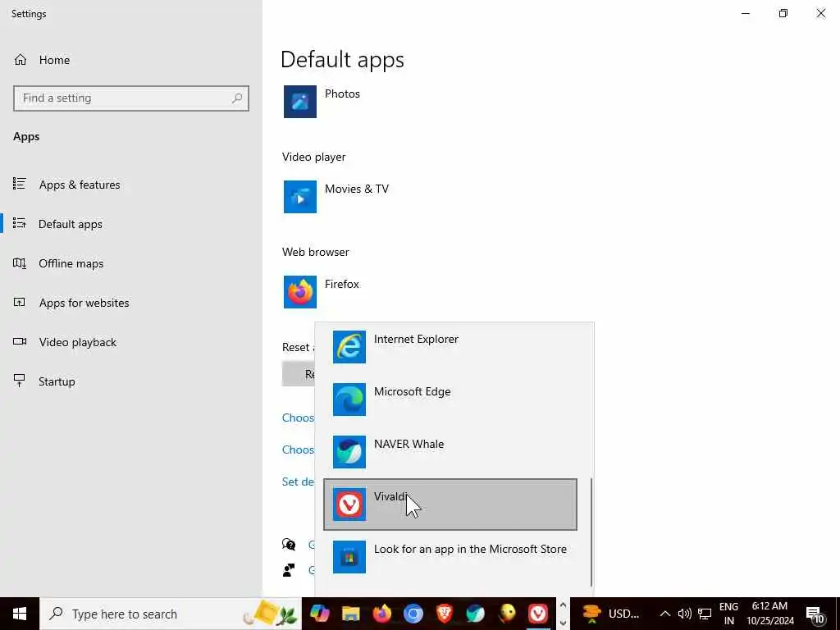The height and width of the screenshot is (630, 840).
Task: Open the yellow face app on taskbar
Action: click(507, 614)
